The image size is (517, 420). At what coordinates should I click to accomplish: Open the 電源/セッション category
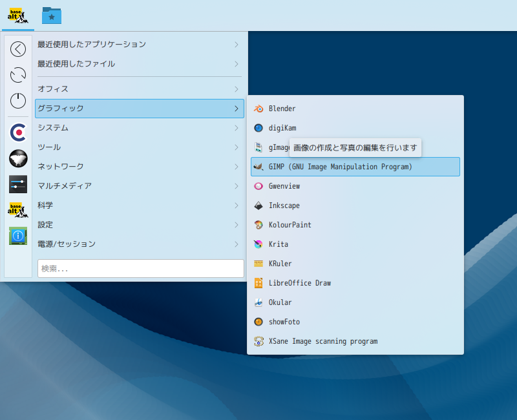pos(140,244)
